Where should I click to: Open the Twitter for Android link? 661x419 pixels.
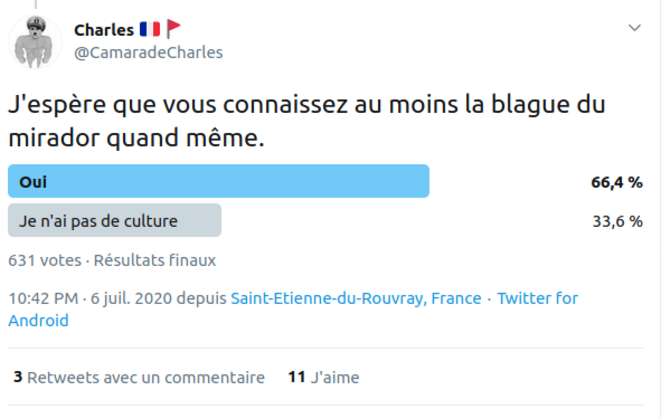[x=293, y=309]
